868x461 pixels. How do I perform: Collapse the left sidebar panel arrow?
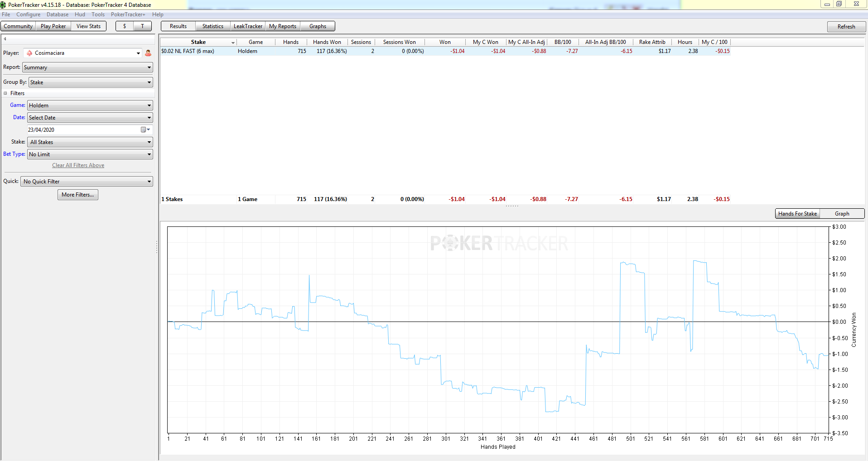point(5,39)
